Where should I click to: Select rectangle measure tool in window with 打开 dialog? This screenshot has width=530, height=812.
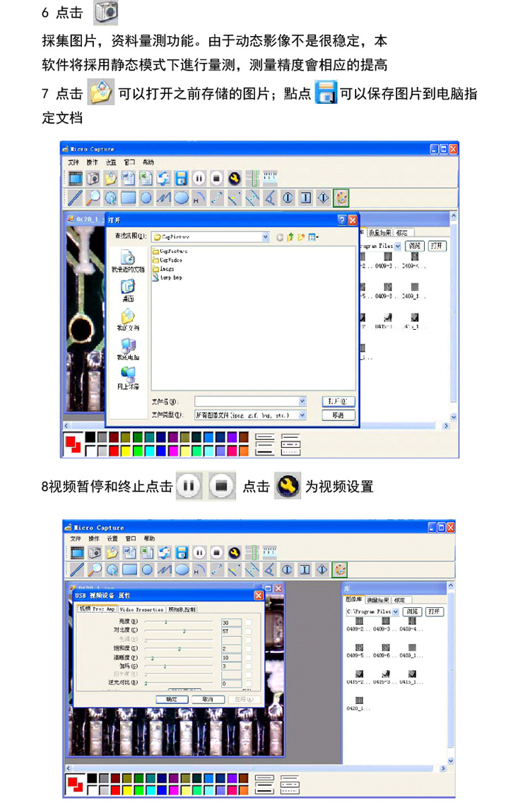pyautogui.click(x=129, y=198)
